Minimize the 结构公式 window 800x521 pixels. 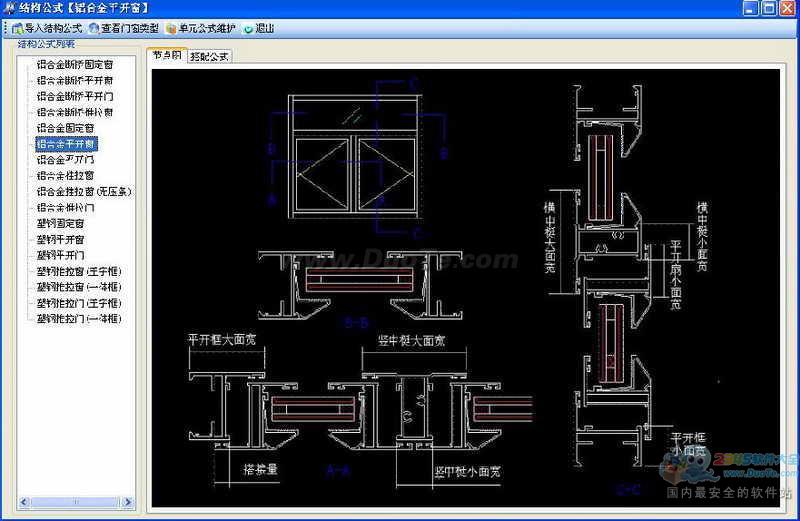[x=750, y=8]
